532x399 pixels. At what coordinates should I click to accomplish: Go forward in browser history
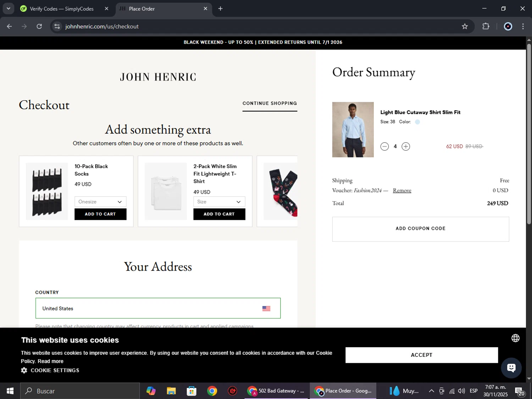(x=24, y=26)
